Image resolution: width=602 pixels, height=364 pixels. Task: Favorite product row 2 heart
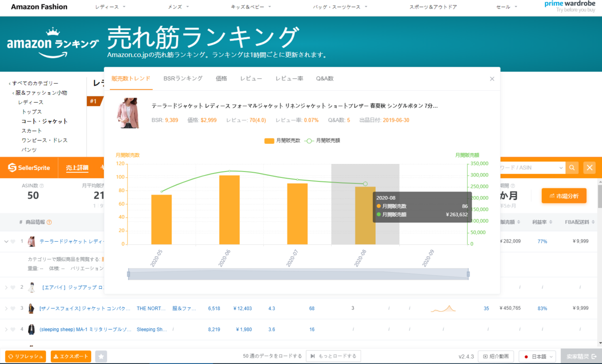[x=13, y=287]
